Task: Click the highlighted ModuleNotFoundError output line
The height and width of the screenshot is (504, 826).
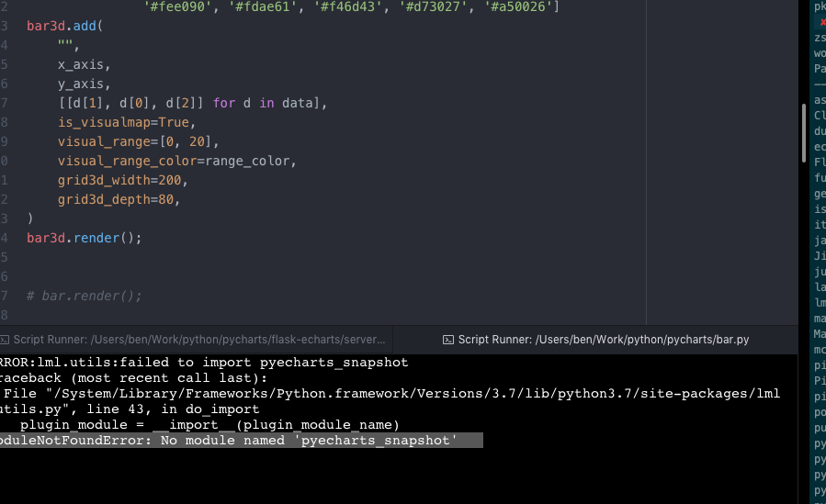Action: point(242,441)
